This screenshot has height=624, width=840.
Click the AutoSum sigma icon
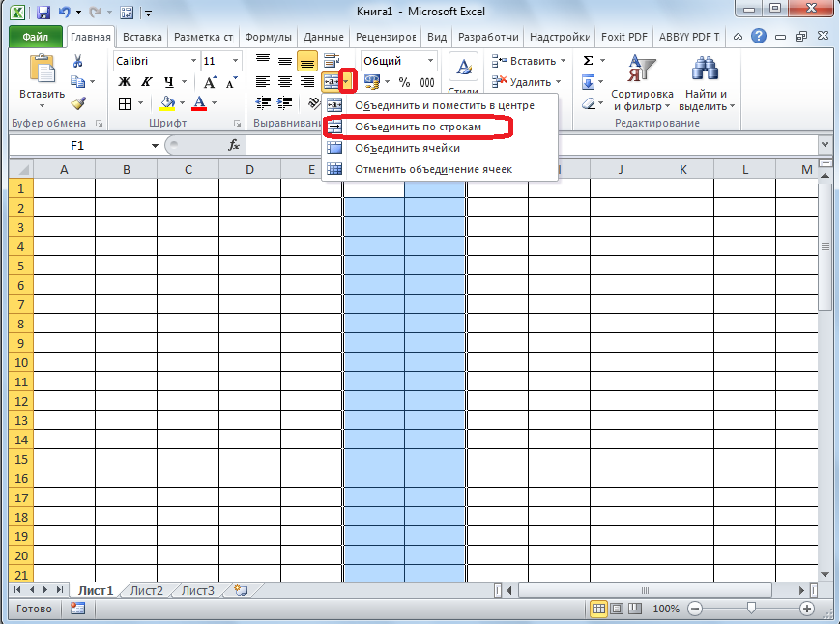589,61
